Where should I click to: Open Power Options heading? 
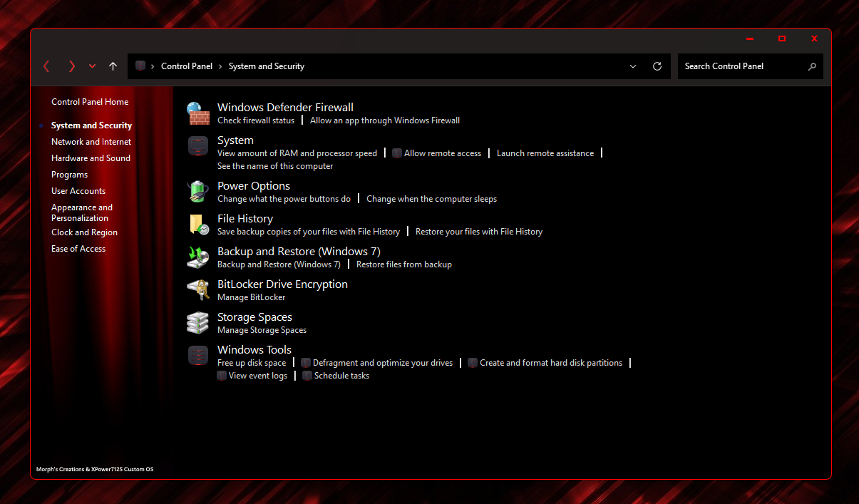point(254,186)
